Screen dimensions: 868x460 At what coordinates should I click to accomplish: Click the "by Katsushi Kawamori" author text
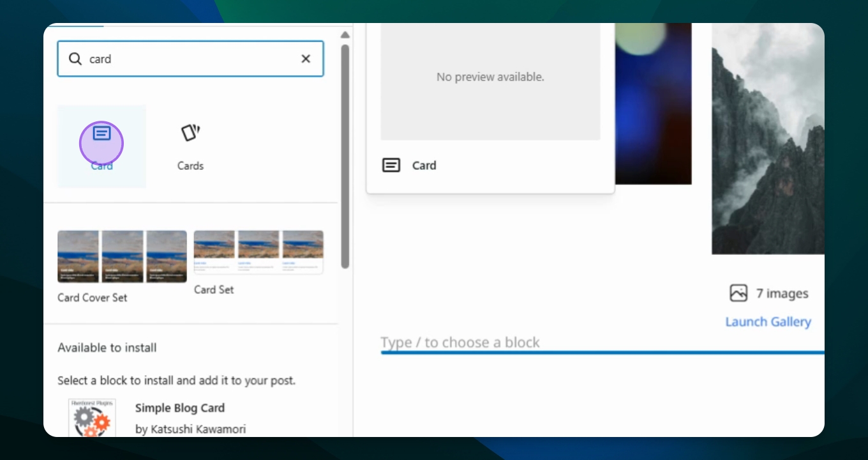(x=190, y=429)
